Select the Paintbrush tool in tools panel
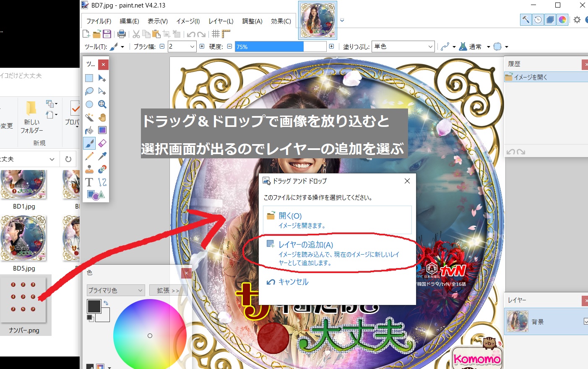The width and height of the screenshot is (588, 369). pos(89,143)
